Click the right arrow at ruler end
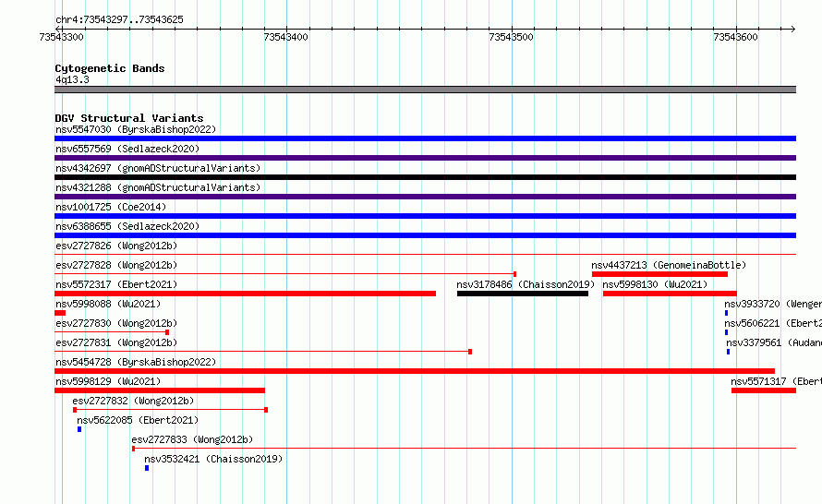Image resolution: width=822 pixels, height=504 pixels. (x=793, y=29)
